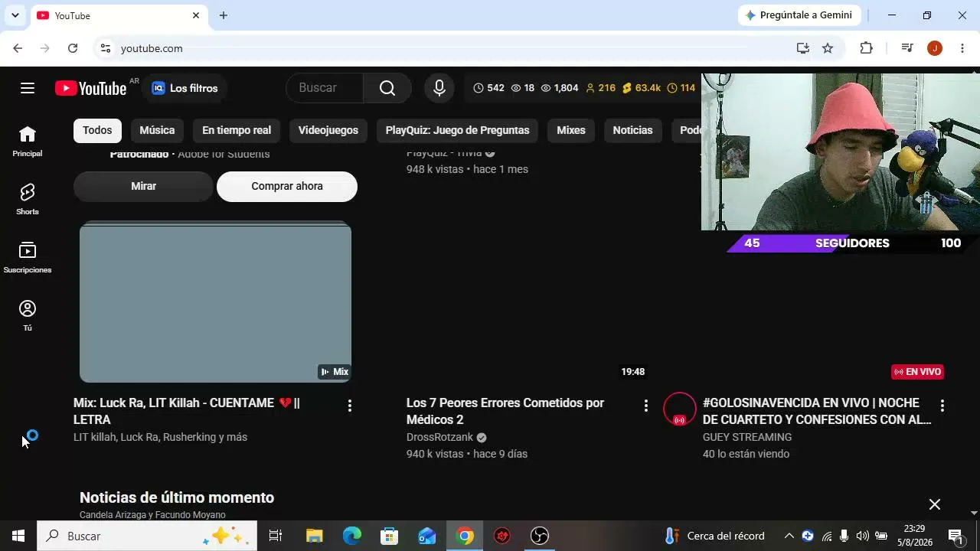Open the Los filtros extension button
The width and height of the screenshot is (980, 551).
click(185, 88)
